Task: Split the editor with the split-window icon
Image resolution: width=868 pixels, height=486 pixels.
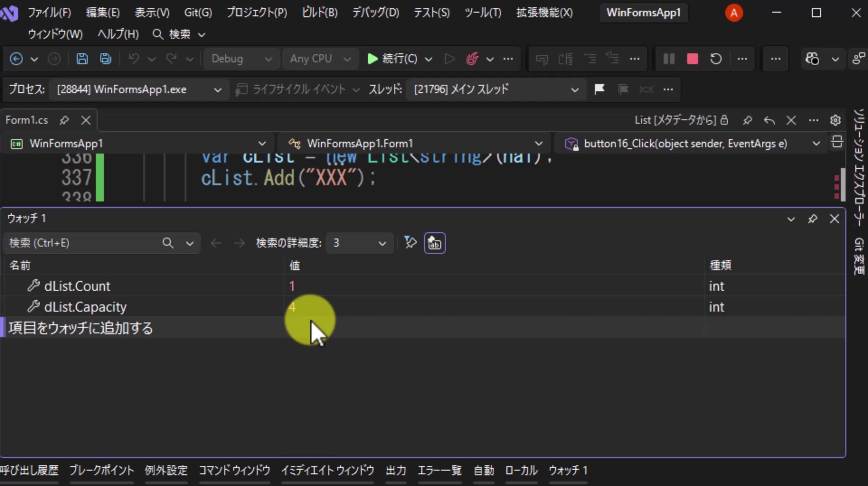Action: [x=837, y=142]
